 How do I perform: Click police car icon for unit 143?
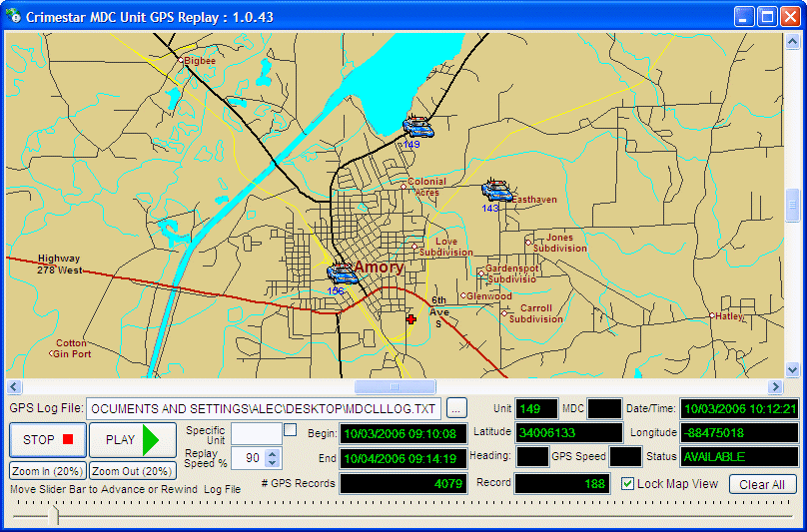pyautogui.click(x=496, y=191)
